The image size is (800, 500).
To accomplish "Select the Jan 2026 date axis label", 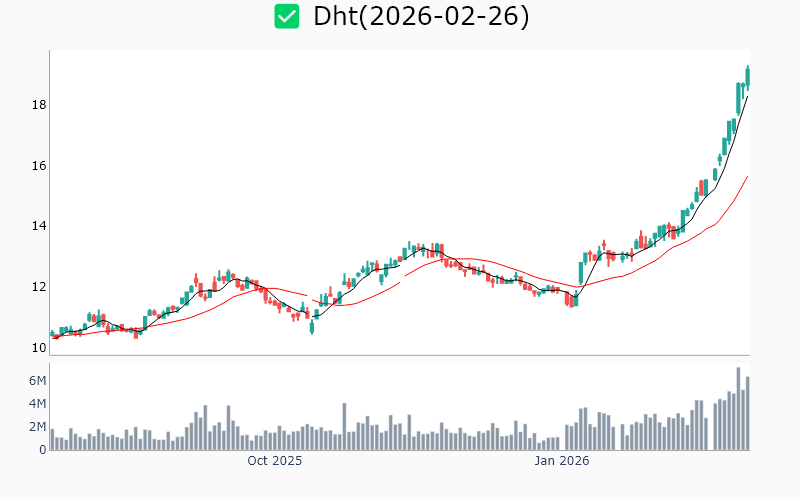I will tap(561, 461).
